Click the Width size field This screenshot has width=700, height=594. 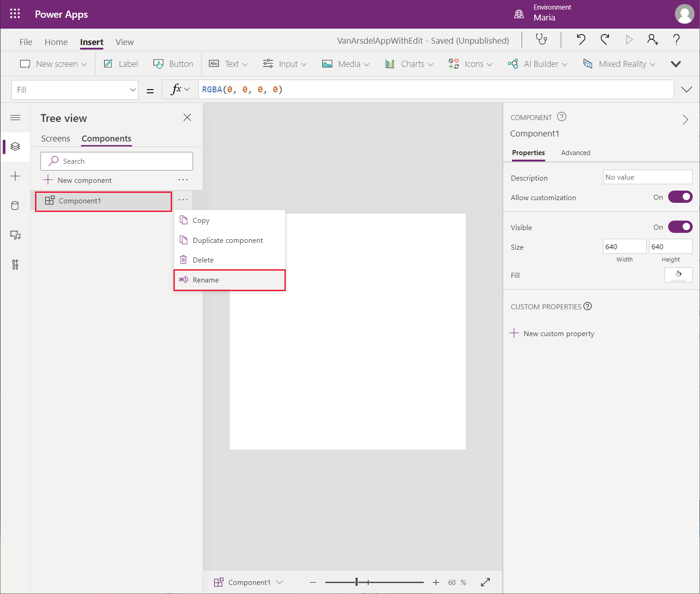tap(624, 247)
